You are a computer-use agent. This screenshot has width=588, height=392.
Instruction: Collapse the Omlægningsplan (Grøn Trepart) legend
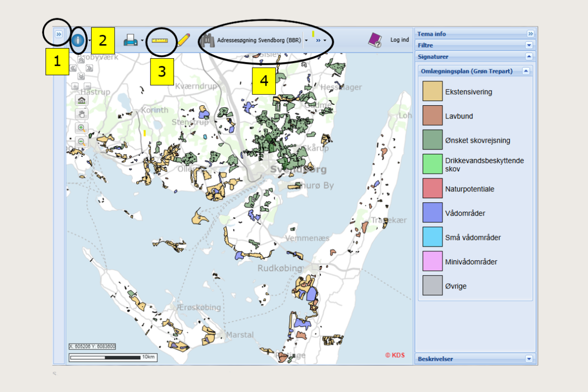(x=526, y=71)
